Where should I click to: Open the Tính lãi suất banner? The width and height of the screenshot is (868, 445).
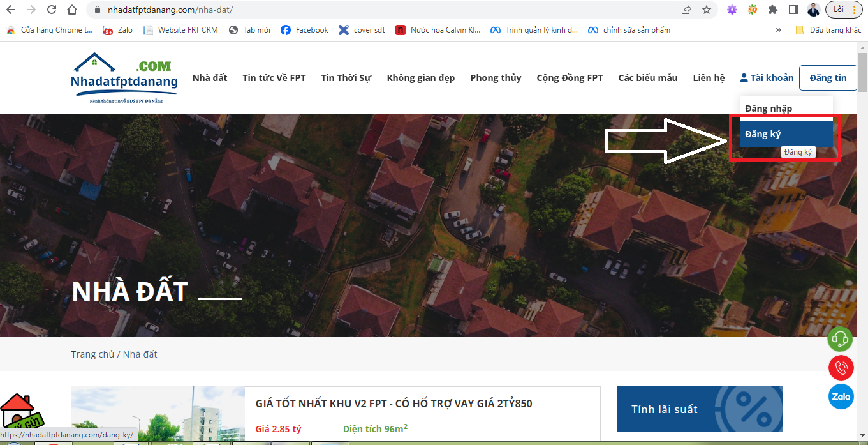[700, 409]
